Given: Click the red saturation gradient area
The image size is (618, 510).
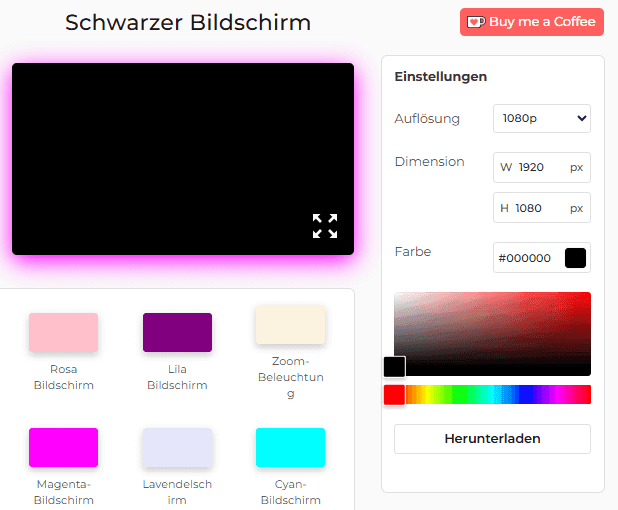Looking at the screenshot, I should (x=492, y=334).
